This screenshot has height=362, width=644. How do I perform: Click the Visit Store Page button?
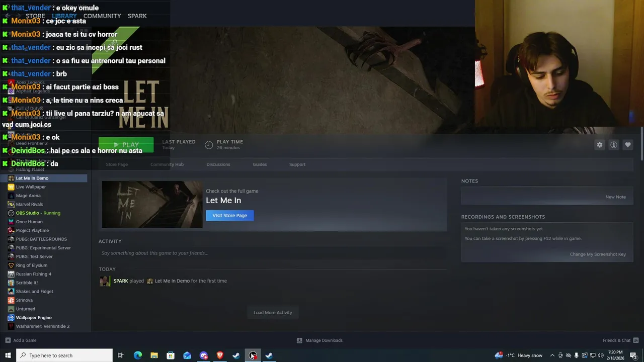pos(230,216)
